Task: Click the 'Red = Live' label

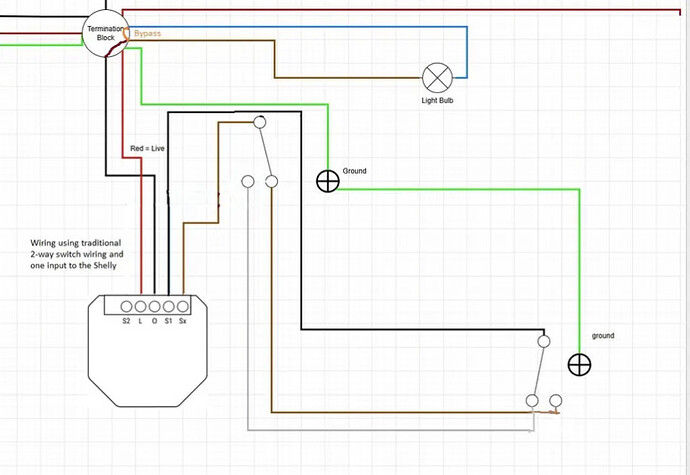Action: (x=147, y=148)
